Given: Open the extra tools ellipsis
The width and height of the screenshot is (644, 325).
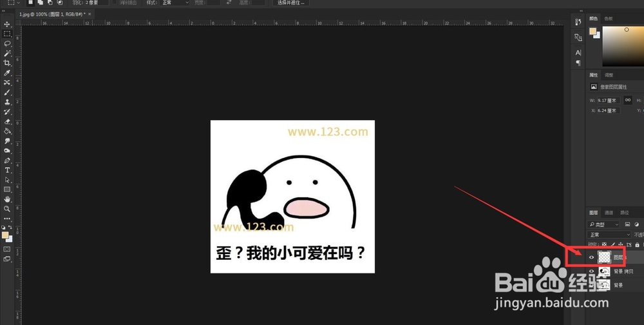Looking at the screenshot, I should [x=7, y=219].
